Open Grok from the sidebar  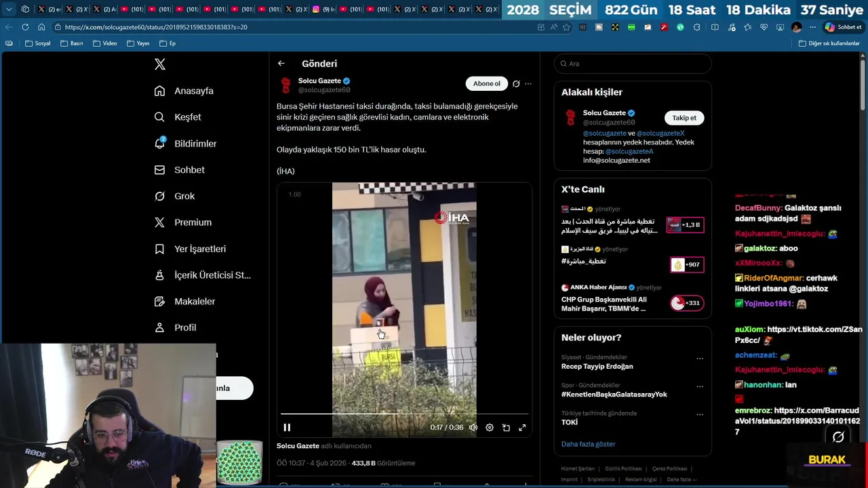click(x=174, y=196)
